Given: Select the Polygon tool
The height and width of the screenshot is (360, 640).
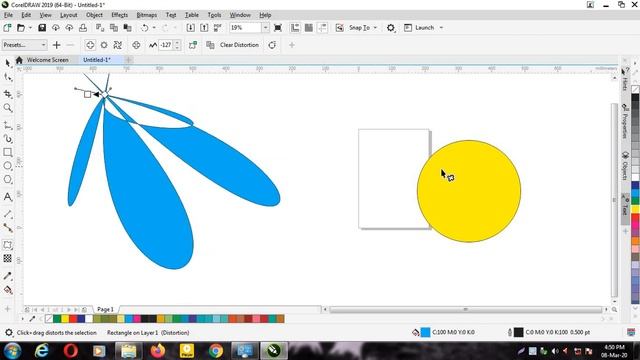Looking at the screenshot, I should tap(7, 180).
